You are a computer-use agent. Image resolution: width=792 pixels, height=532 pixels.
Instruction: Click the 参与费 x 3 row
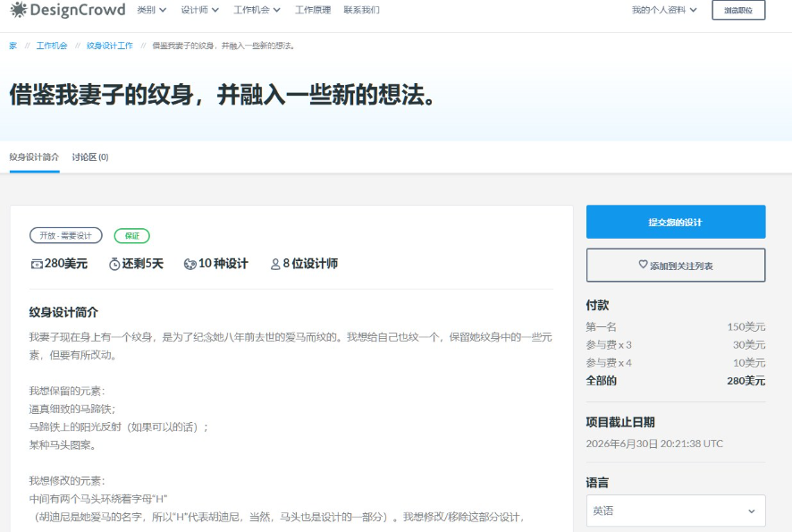(x=676, y=345)
